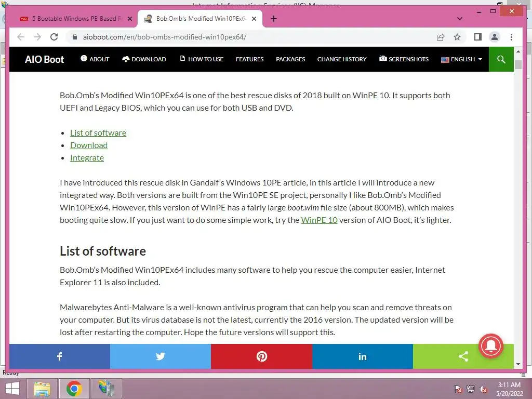Click the vertical scrollbar thumb
The width and height of the screenshot is (532, 399).
pos(518,65)
